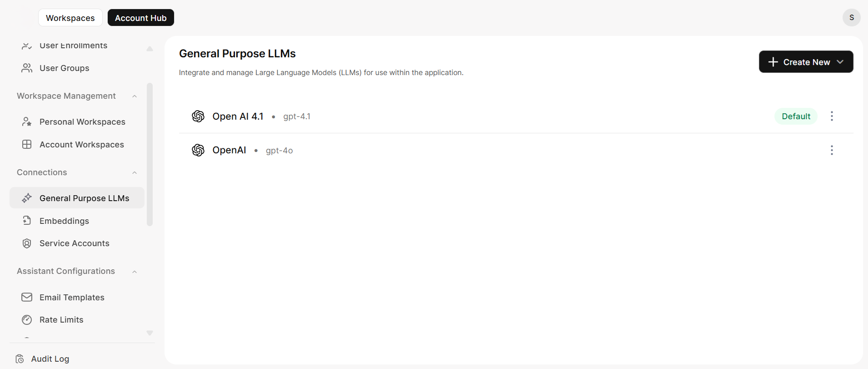Screen dimensions: 868x369
Task: Select the Account Hub tab
Action: point(141,18)
